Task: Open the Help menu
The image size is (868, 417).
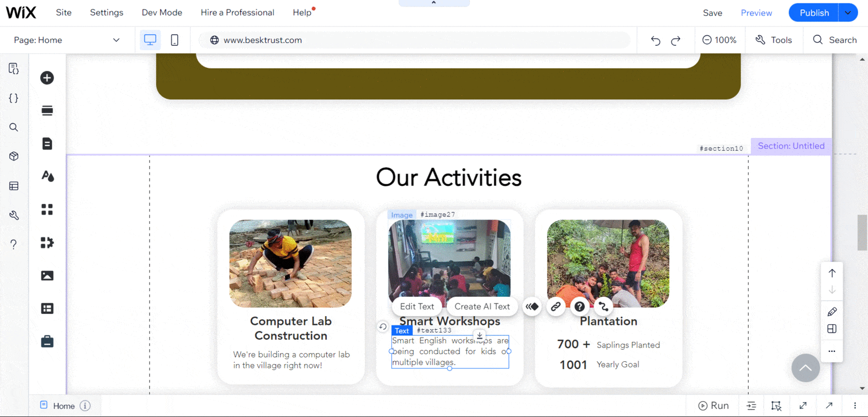Action: pyautogui.click(x=302, y=12)
